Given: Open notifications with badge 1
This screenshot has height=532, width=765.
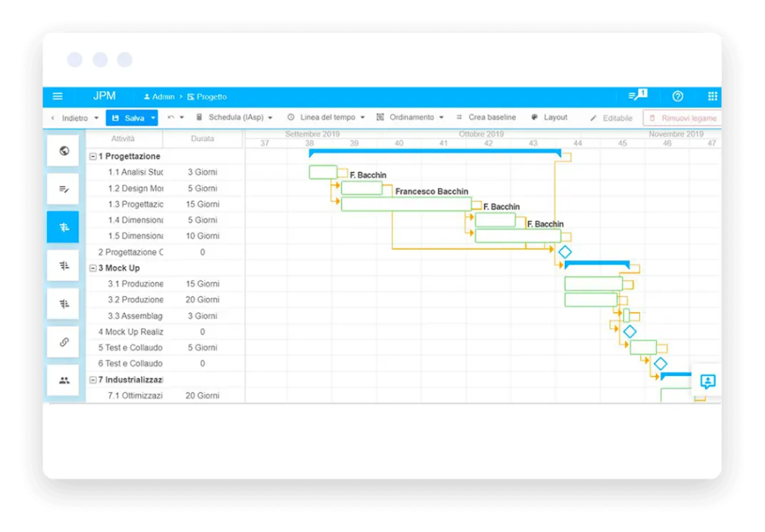Looking at the screenshot, I should 637,96.
